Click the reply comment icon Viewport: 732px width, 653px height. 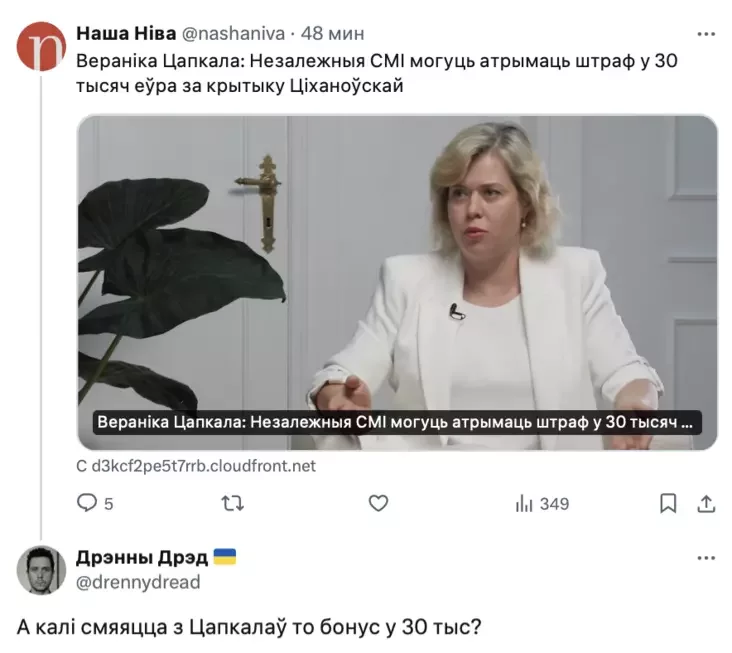(87, 503)
